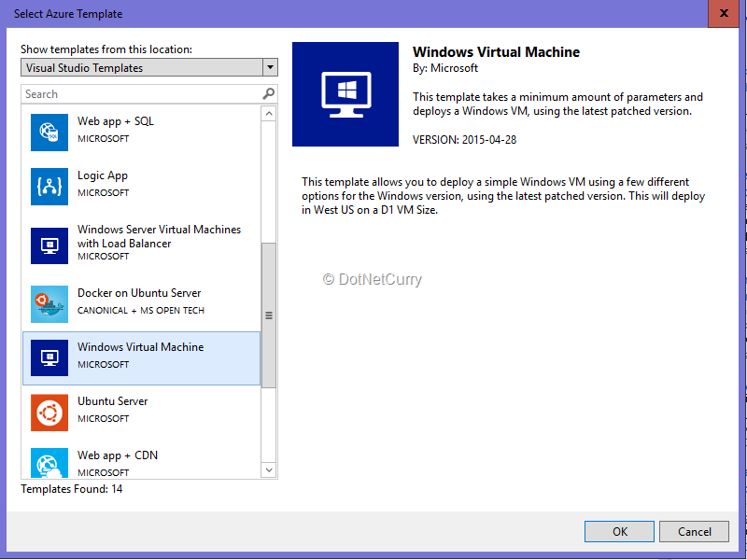The height and width of the screenshot is (560, 747).
Task: Click the Ubuntu Server orange icon
Action: [49, 412]
